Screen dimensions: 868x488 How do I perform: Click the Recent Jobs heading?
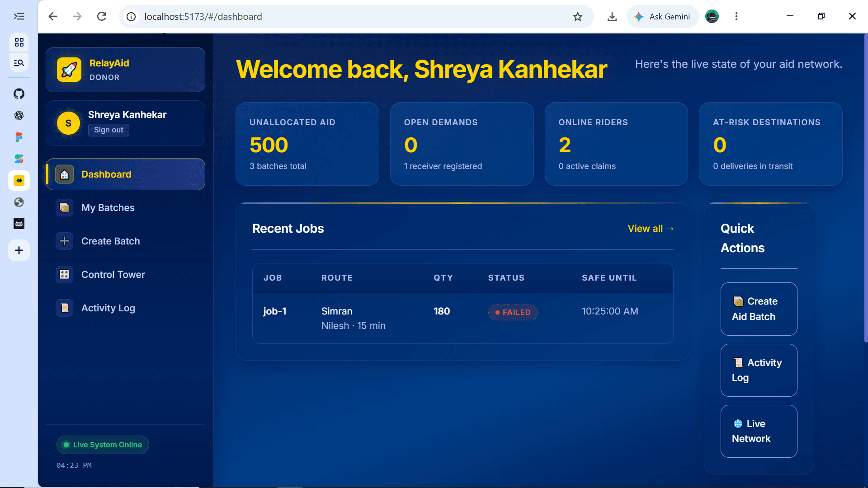pos(288,229)
